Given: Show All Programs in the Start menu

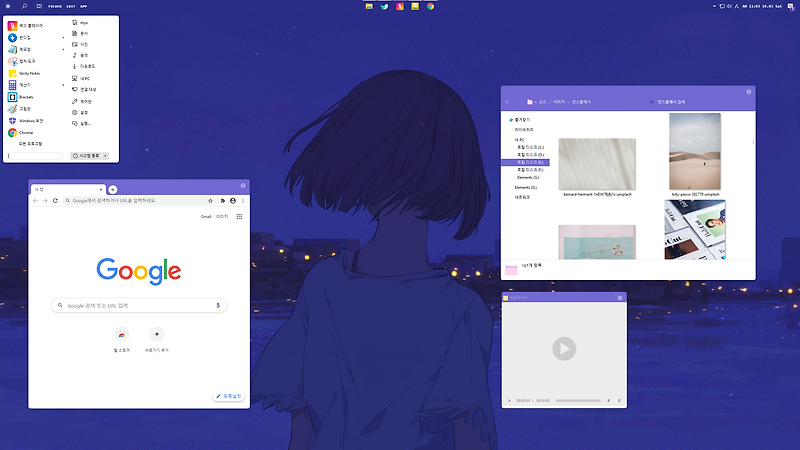Looking at the screenshot, I should 30,144.
